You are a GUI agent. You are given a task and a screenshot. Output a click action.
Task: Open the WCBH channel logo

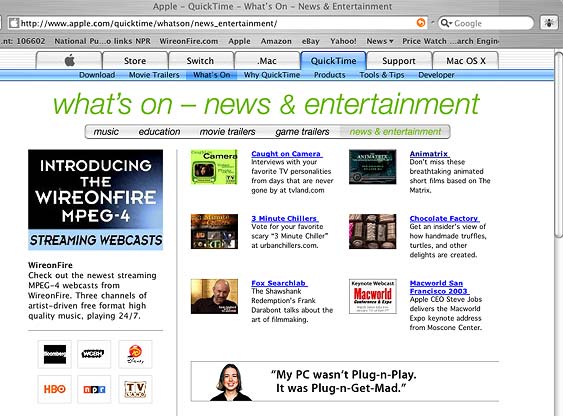click(x=94, y=354)
